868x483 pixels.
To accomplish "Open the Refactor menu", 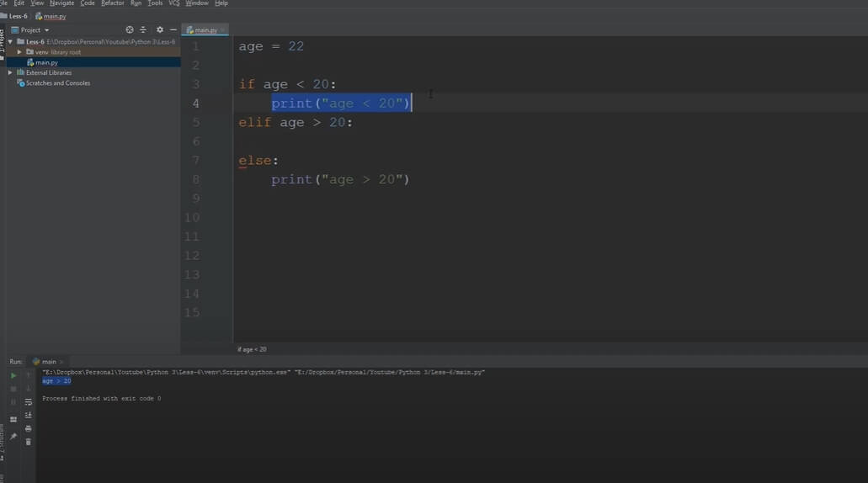I will (112, 3).
